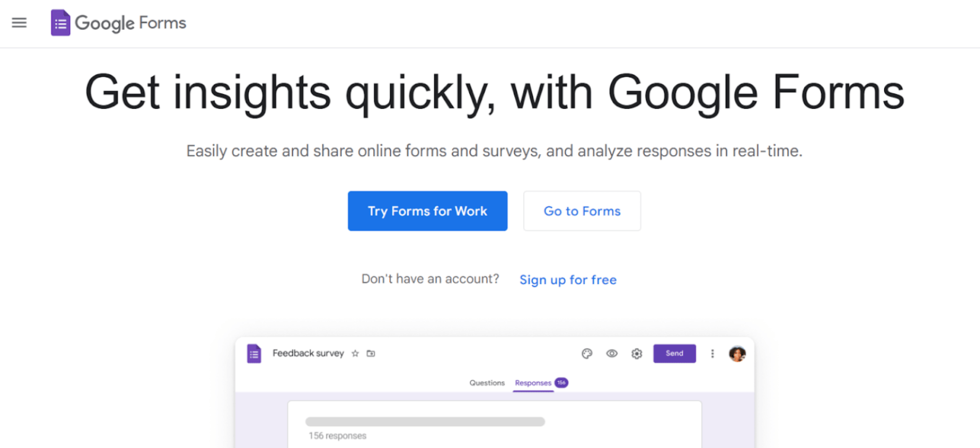Open the color palette theme customizer
Screen dimensions: 980x448
click(587, 353)
